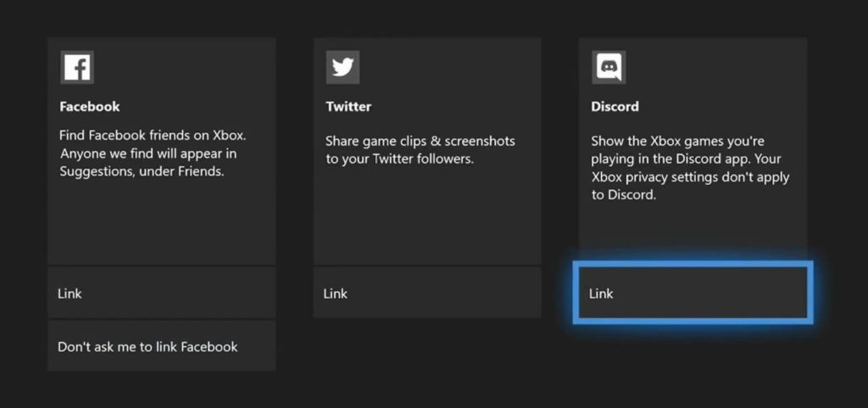Image resolution: width=868 pixels, height=408 pixels.
Task: Select the Link button under Twitter
Action: click(x=427, y=293)
